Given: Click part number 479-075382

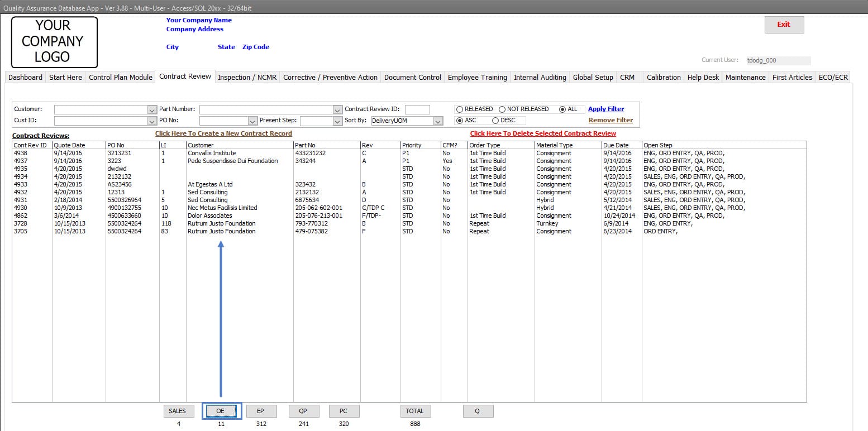Looking at the screenshot, I should tap(312, 231).
